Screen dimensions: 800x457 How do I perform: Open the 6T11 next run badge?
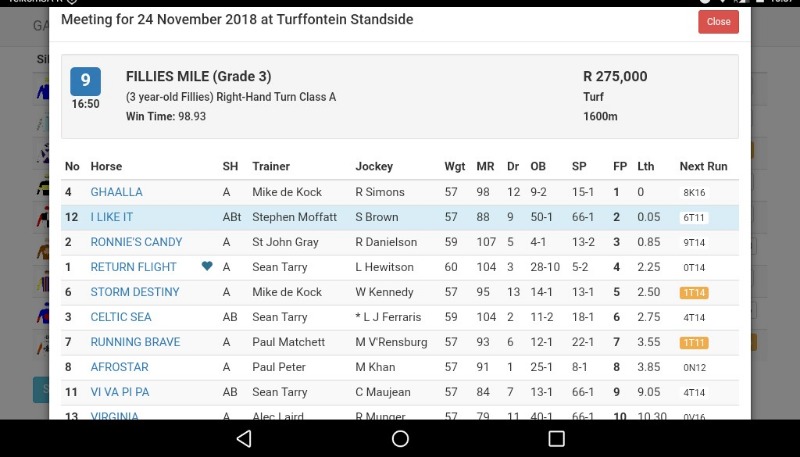tap(694, 218)
